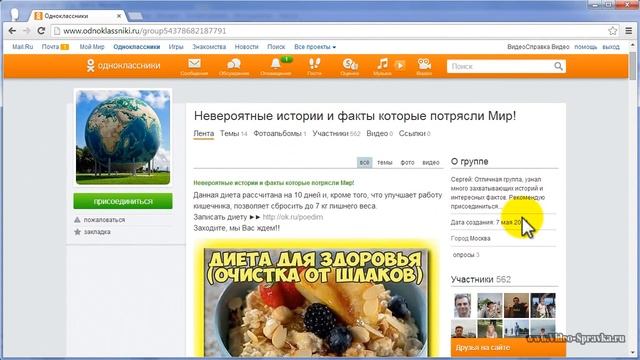Expand Все проекты dropdown

(315, 47)
